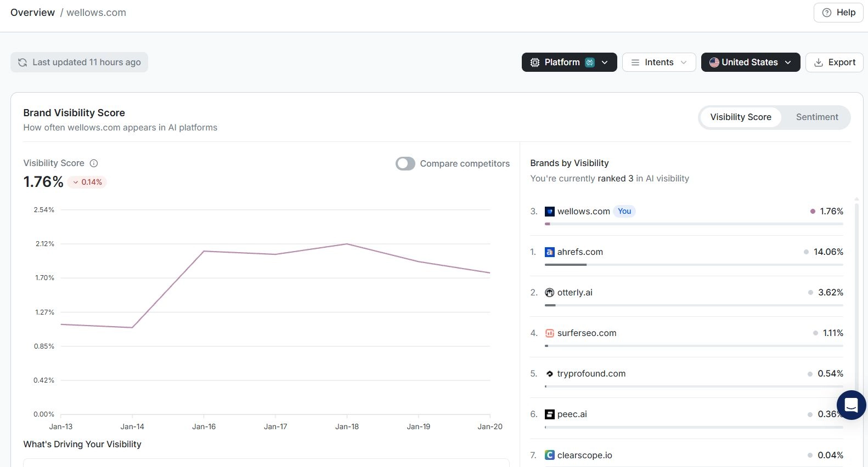The image size is (868, 467).
Task: Click the tryprofound.com brand logo
Action: 549,374
